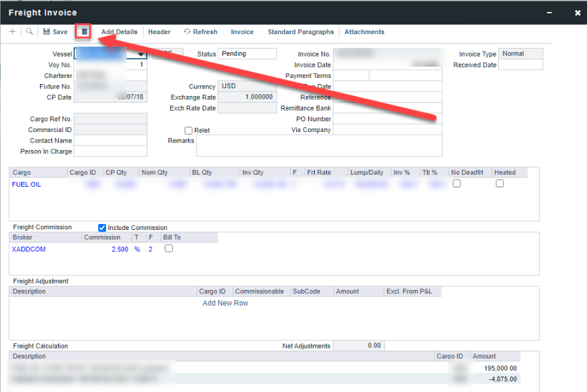Minimize the Freight Invoice window
The width and height of the screenshot is (587, 392).
(549, 13)
